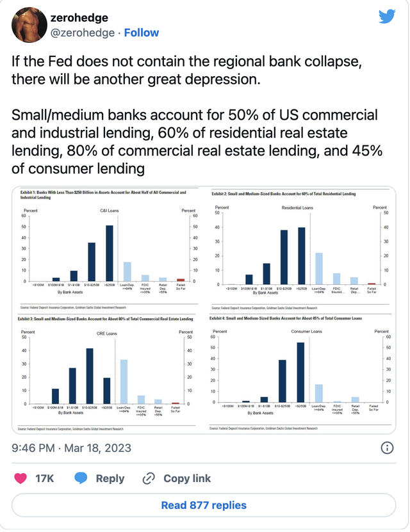Screen dimensions: 410x532
Task: Click the chain link copy icon
Action: coord(149,478)
